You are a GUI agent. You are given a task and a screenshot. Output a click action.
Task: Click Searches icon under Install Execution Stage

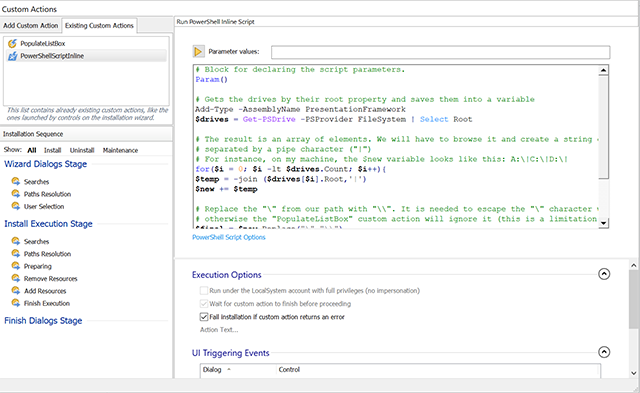pos(16,241)
